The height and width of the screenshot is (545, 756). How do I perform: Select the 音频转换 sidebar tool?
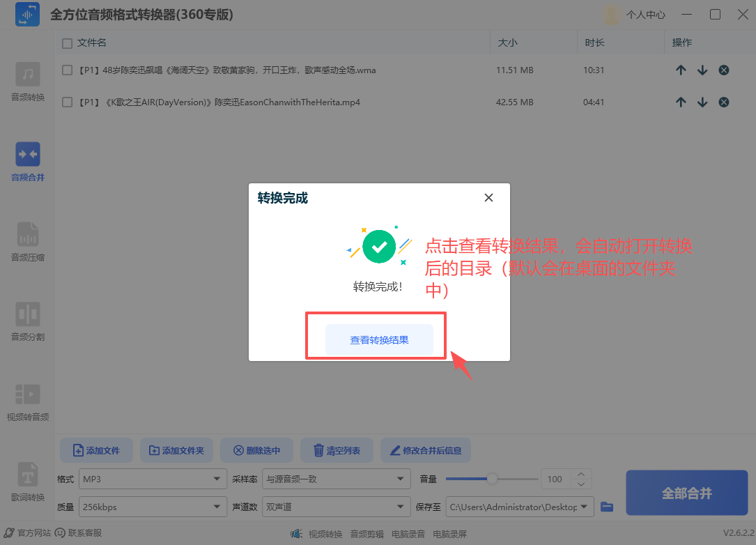click(27, 84)
